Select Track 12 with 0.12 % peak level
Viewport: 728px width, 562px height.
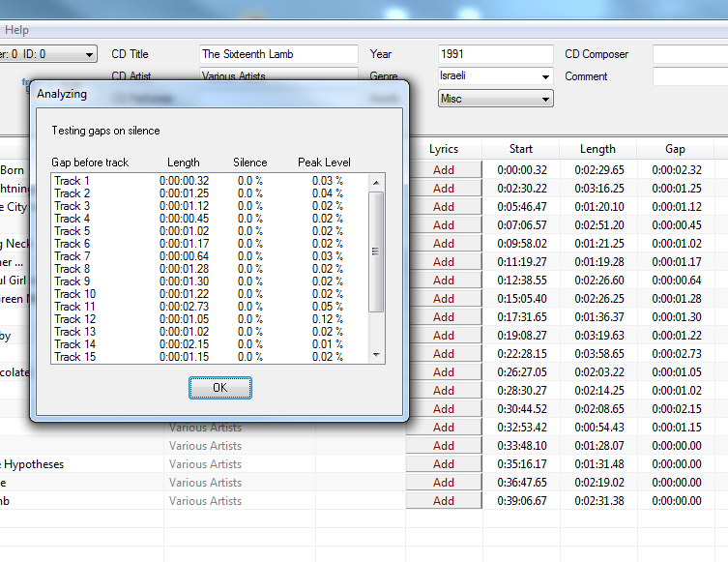(210, 319)
